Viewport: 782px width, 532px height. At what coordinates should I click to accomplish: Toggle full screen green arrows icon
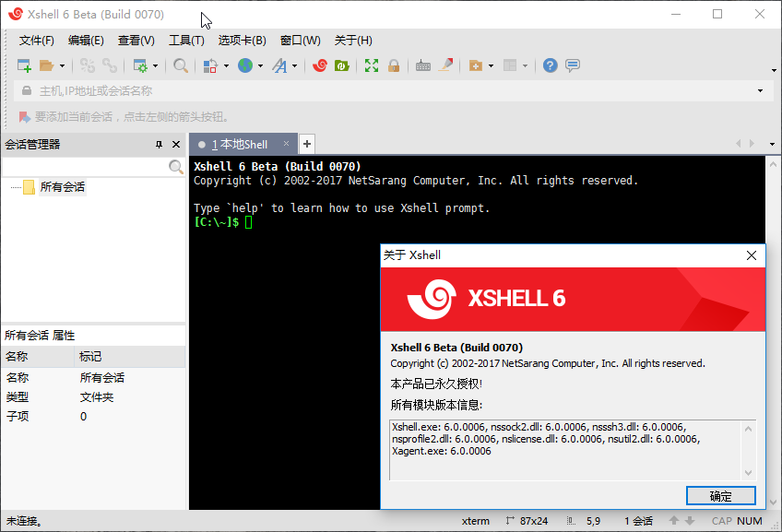pos(371,65)
